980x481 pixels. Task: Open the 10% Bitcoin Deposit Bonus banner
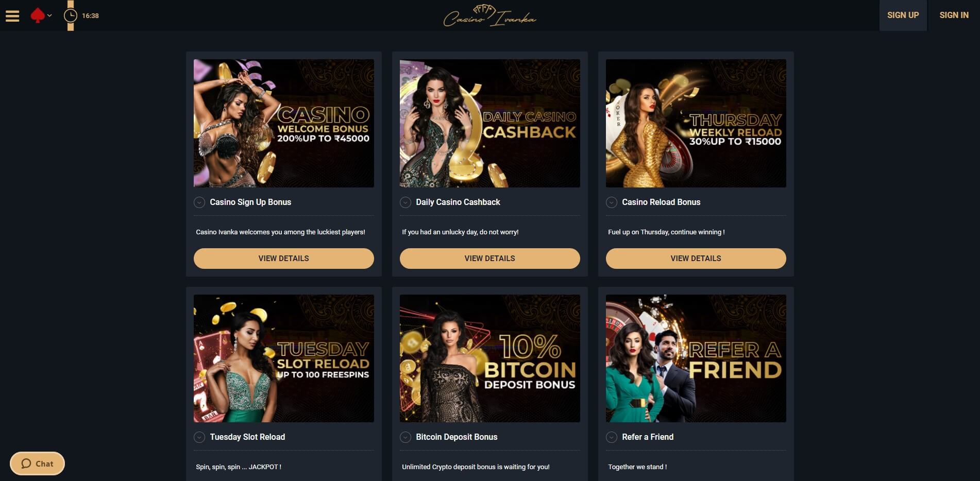coord(490,358)
